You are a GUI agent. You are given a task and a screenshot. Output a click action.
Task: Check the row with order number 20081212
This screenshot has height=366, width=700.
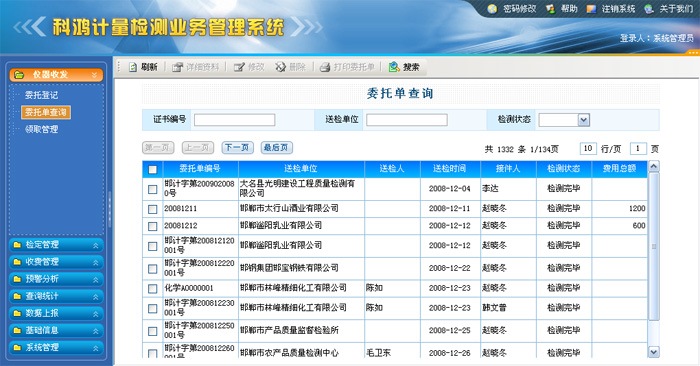click(153, 226)
